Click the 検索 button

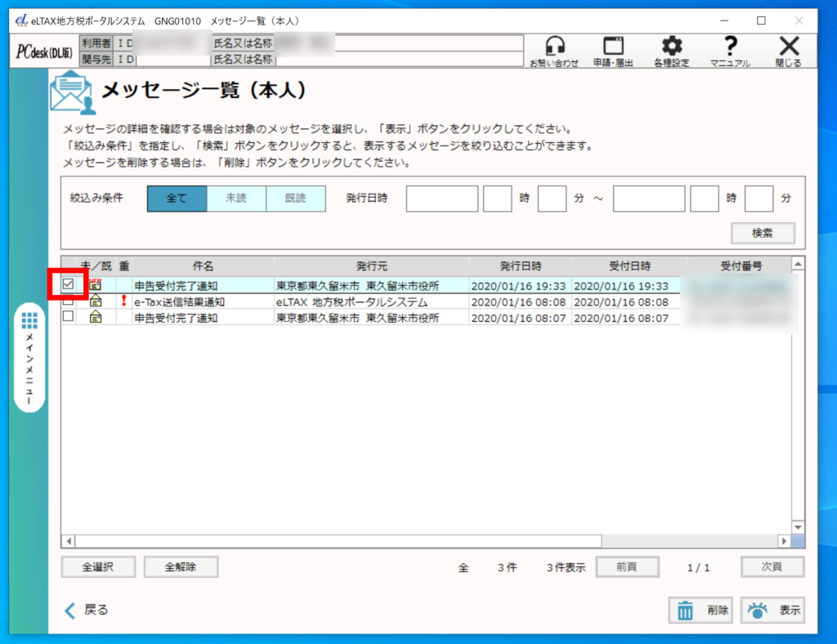point(763,233)
